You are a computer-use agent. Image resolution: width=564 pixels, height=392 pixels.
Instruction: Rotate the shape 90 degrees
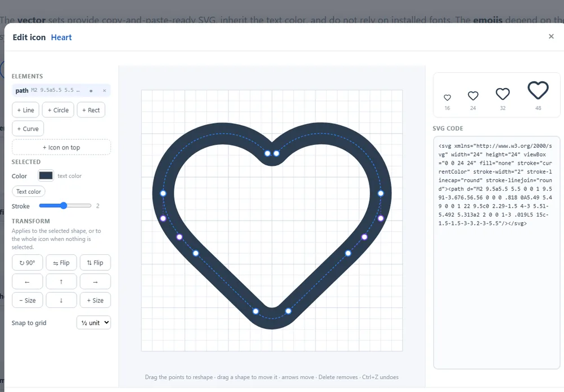click(27, 262)
